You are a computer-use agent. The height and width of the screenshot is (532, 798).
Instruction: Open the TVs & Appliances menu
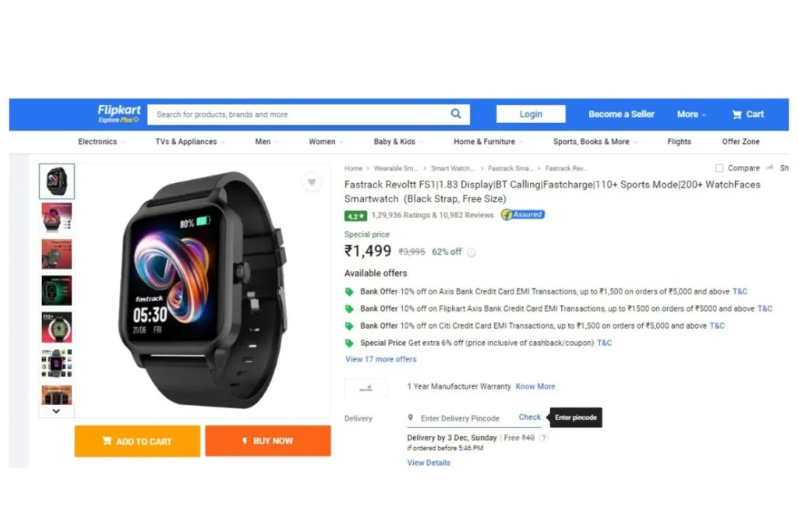pyautogui.click(x=190, y=142)
